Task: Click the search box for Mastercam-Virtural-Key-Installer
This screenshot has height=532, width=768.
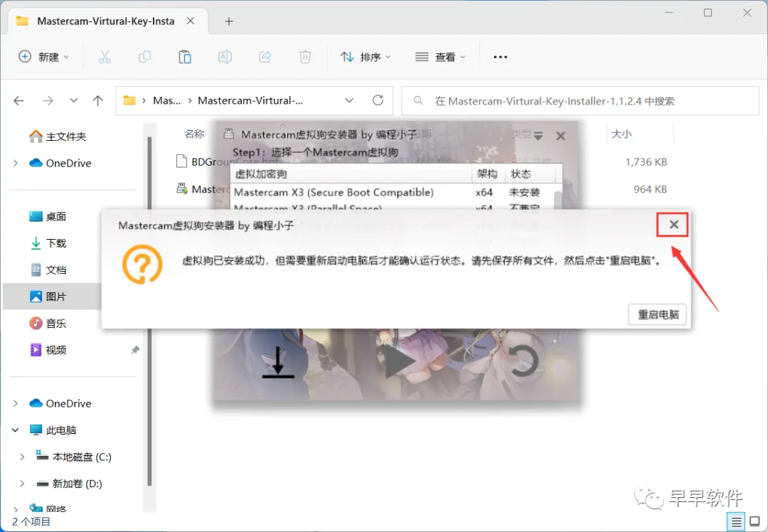Action: 580,101
